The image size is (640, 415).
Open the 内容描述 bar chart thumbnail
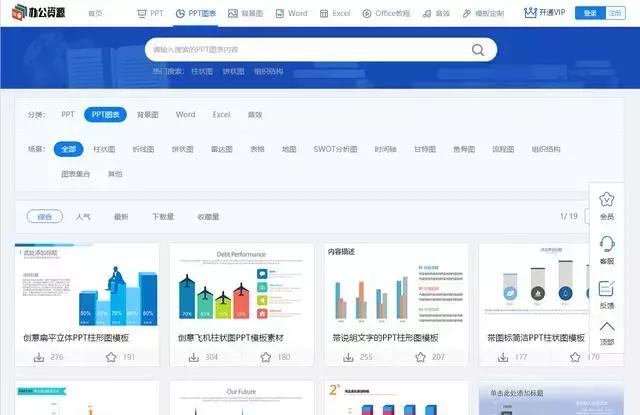(x=396, y=286)
